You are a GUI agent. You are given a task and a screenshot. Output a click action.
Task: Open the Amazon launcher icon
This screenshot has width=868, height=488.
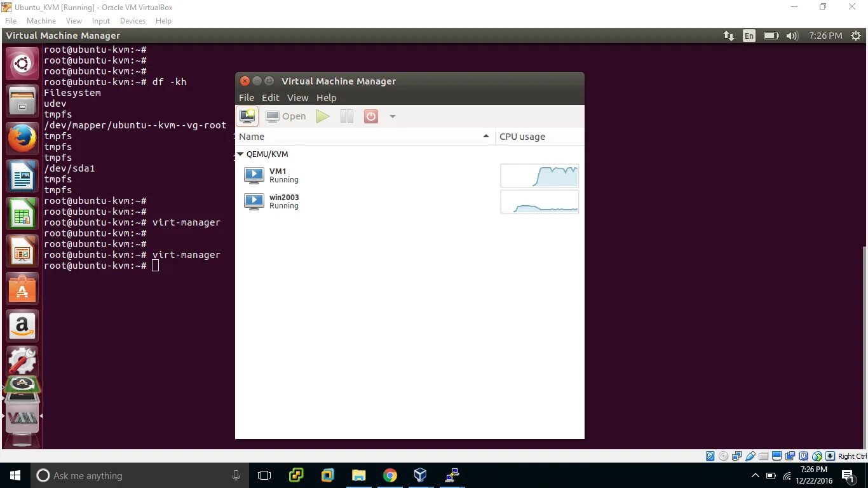22,326
